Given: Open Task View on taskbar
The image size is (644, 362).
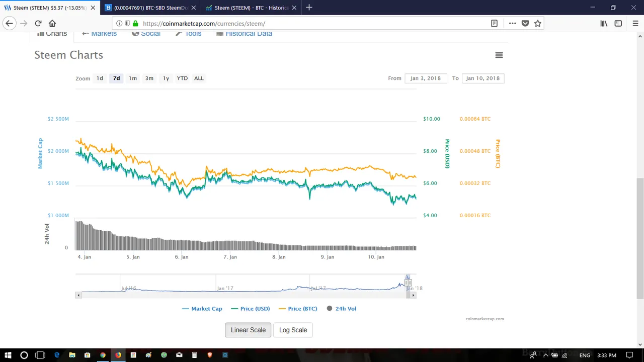Looking at the screenshot, I should coord(40,355).
